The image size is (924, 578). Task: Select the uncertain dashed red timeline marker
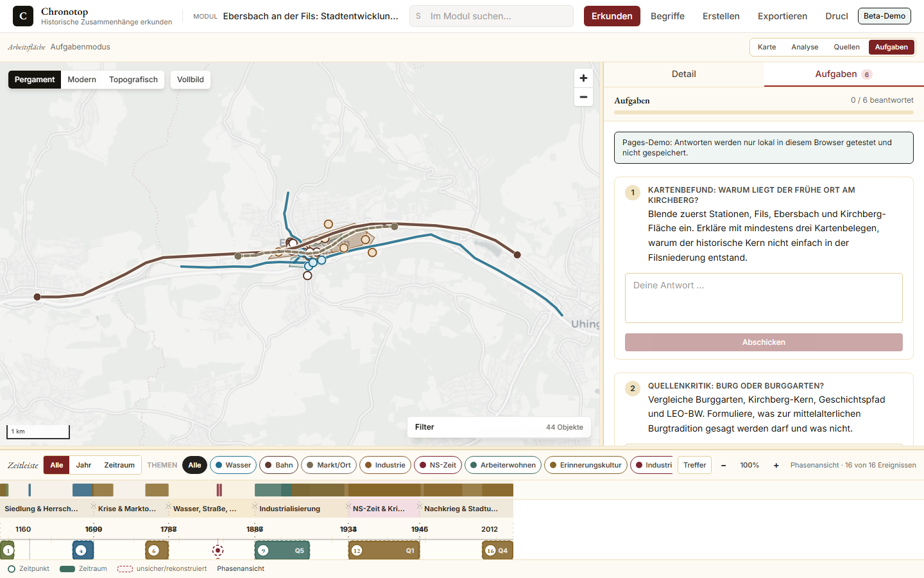(218, 550)
